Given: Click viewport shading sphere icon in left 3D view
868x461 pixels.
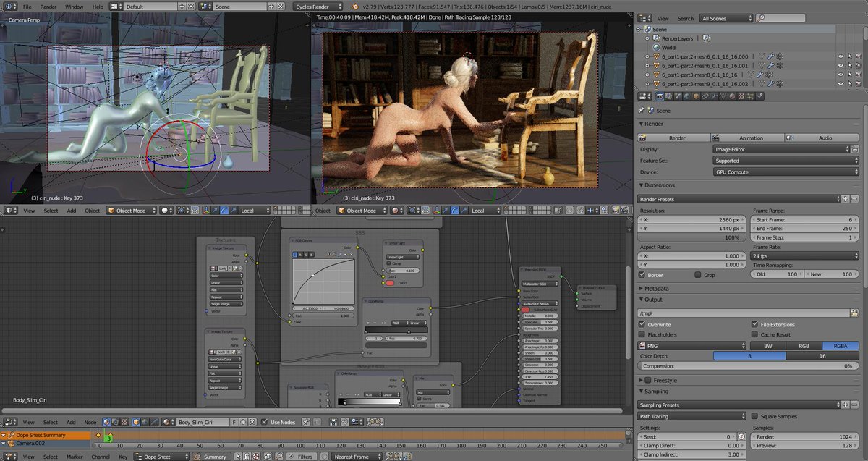Looking at the screenshot, I should (166, 211).
